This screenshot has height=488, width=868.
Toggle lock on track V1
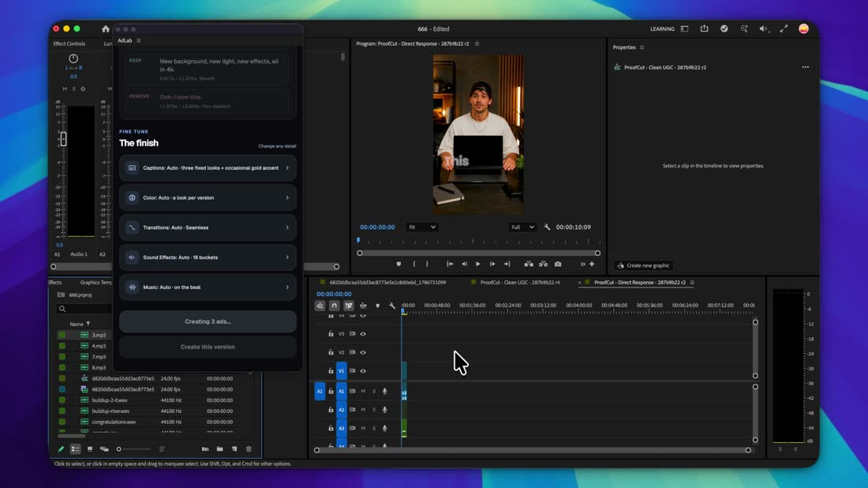pyautogui.click(x=331, y=371)
